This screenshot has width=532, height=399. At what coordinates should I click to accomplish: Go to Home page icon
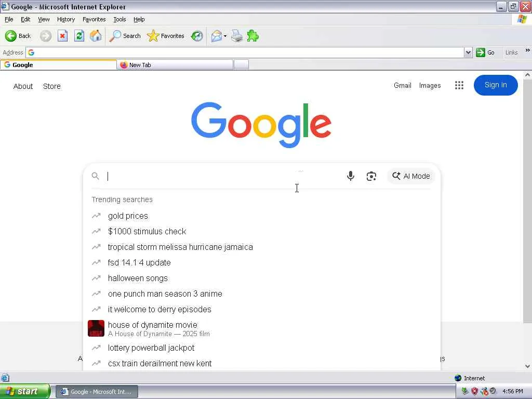96,36
